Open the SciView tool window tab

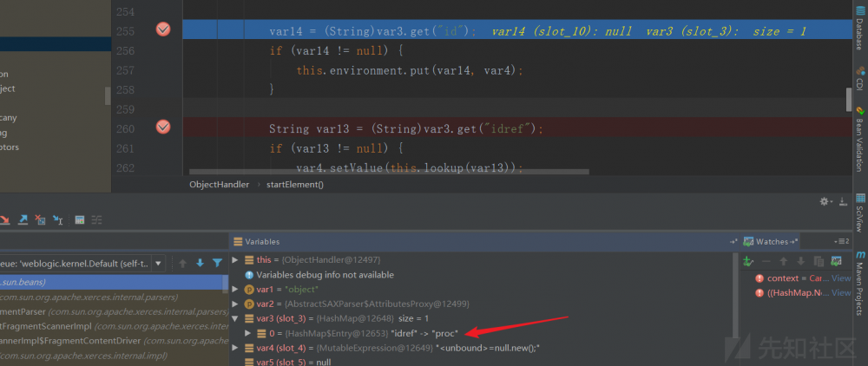860,212
